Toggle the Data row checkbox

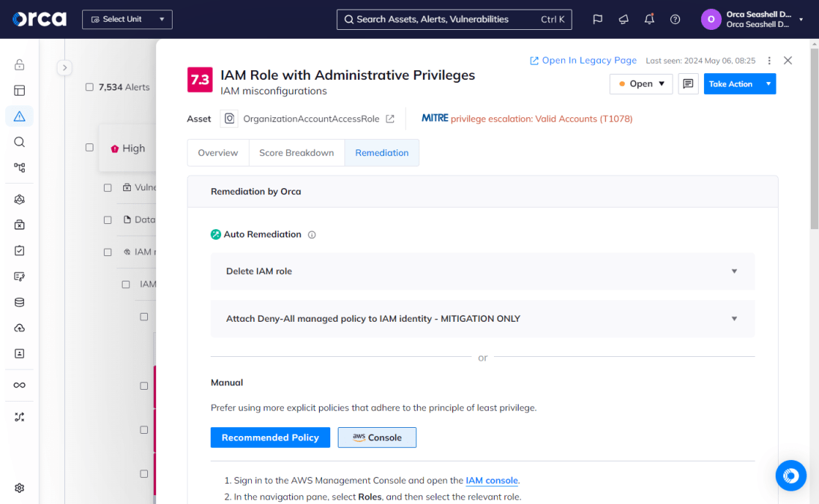click(108, 220)
